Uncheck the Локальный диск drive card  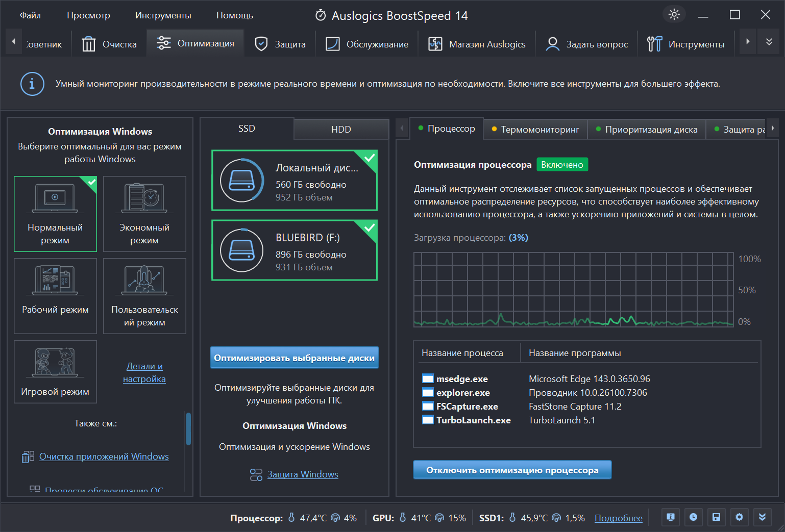coord(295,181)
